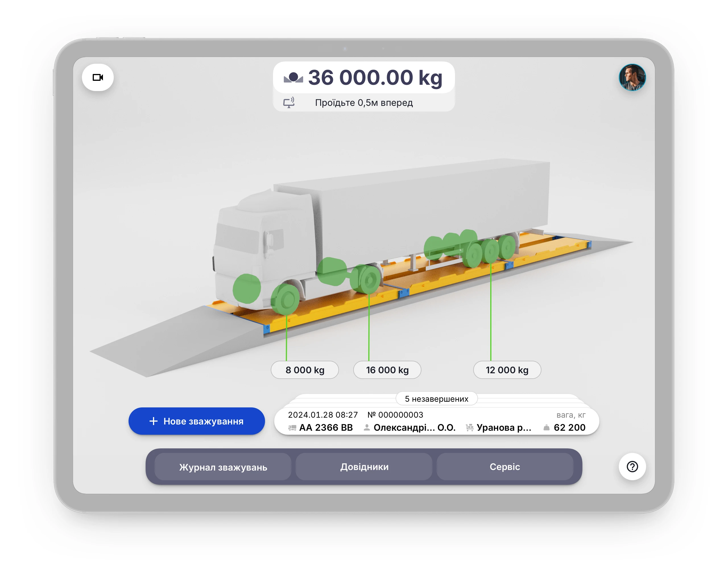Open the Сервіс tab
This screenshot has width=728, height=569.
504,467
